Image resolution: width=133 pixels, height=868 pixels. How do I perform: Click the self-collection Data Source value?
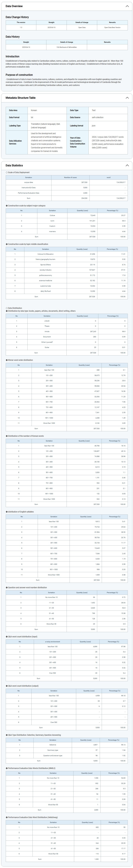[x=97, y=118]
